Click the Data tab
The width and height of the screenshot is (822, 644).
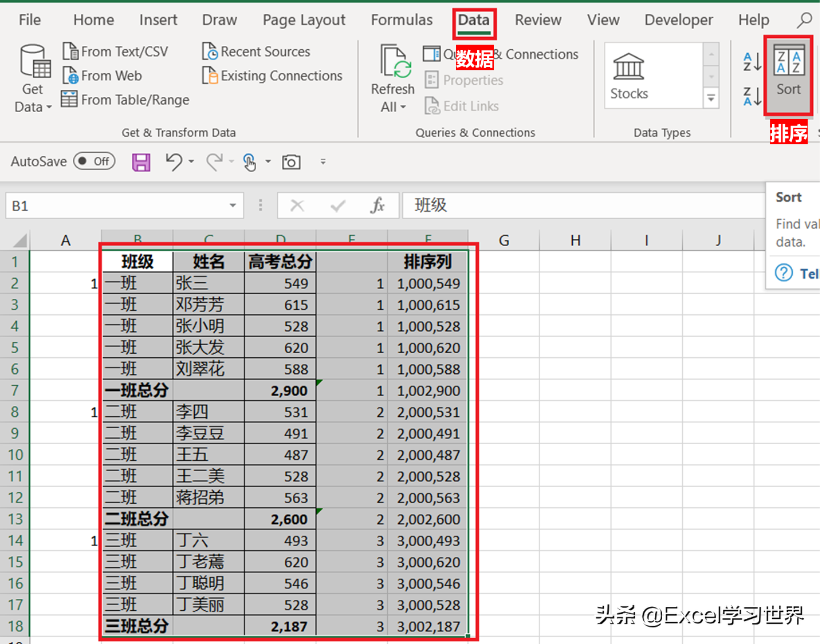click(474, 21)
